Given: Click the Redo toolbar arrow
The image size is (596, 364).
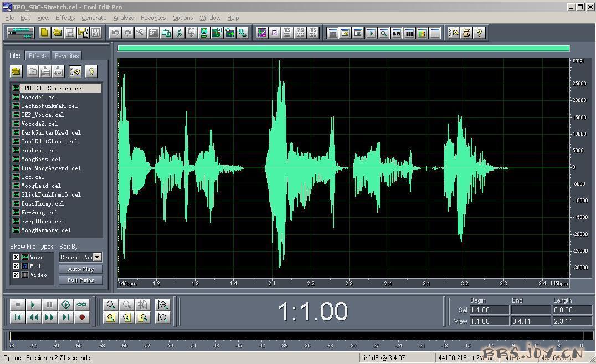Looking at the screenshot, I should pos(128,33).
